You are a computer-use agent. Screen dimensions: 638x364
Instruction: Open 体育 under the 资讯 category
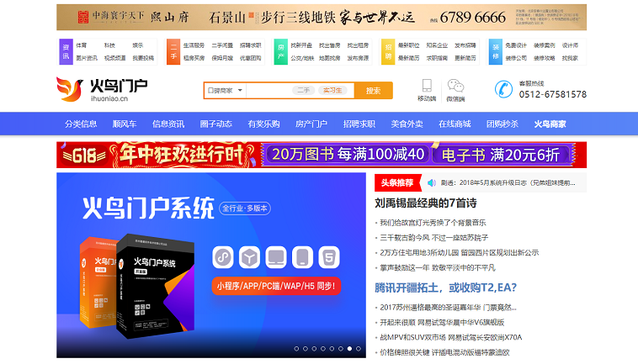pyautogui.click(x=82, y=45)
